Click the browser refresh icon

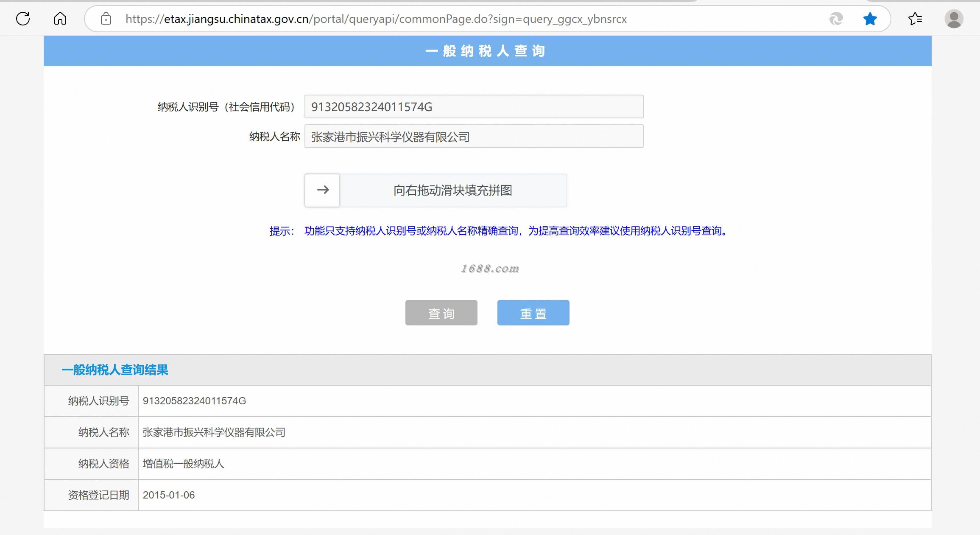point(23,19)
